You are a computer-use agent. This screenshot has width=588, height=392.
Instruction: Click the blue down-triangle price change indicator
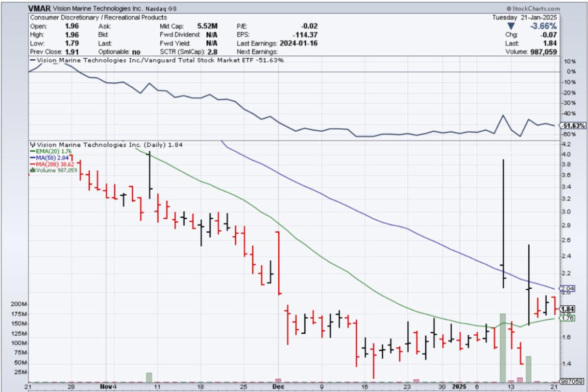[x=512, y=26]
